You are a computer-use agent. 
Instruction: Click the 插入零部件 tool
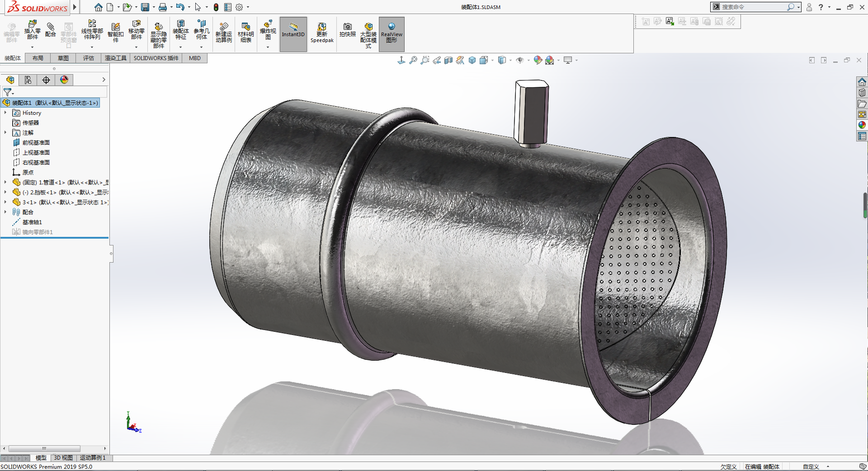[x=32, y=30]
